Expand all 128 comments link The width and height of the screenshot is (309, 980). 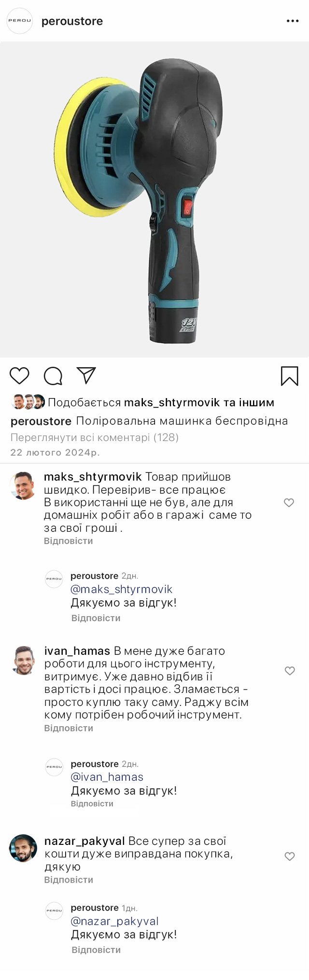pos(95,438)
